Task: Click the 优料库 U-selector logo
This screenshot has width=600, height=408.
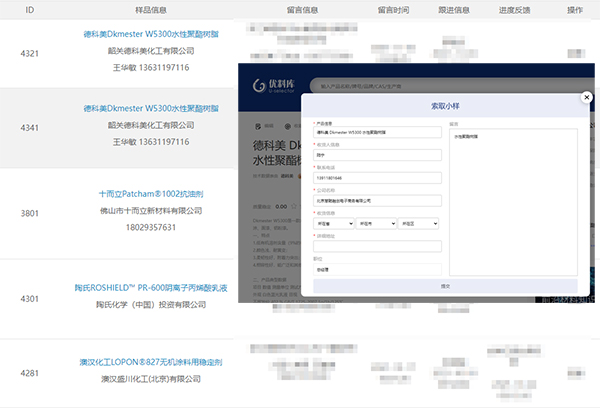Action: point(274,86)
